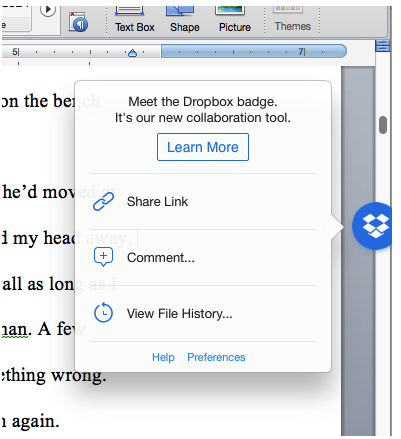This screenshot has height=439, width=401.
Task: Open the Help link
Action: (x=163, y=357)
